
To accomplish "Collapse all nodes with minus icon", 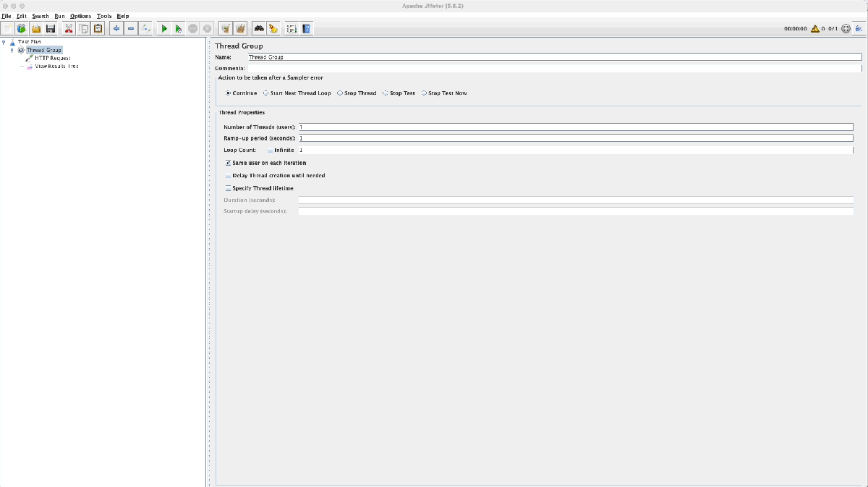I will (131, 28).
